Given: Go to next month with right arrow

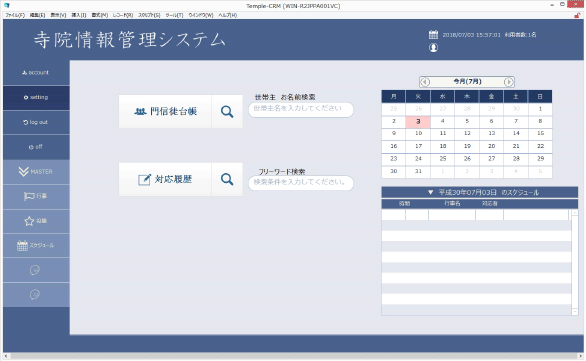Looking at the screenshot, I should tap(509, 82).
